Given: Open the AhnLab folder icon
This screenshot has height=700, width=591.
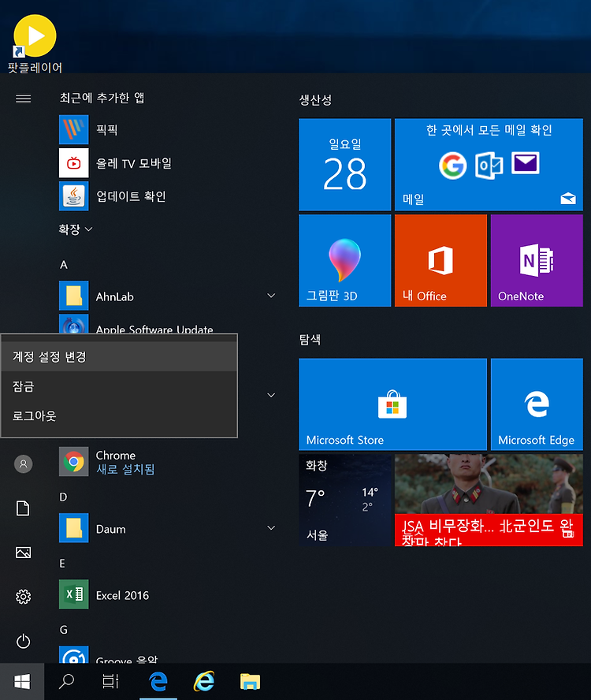Looking at the screenshot, I should [73, 296].
